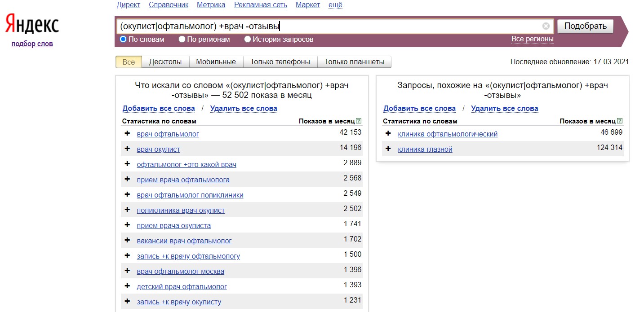Open the 'прием врача окулиста' keyword link
644x312 pixels.
173,225
